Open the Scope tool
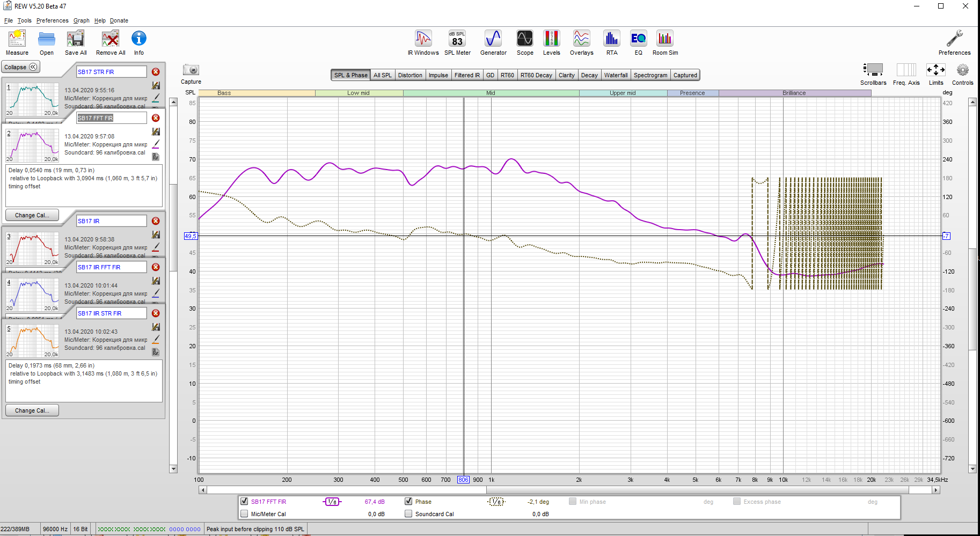The image size is (980, 536). tap(525, 42)
